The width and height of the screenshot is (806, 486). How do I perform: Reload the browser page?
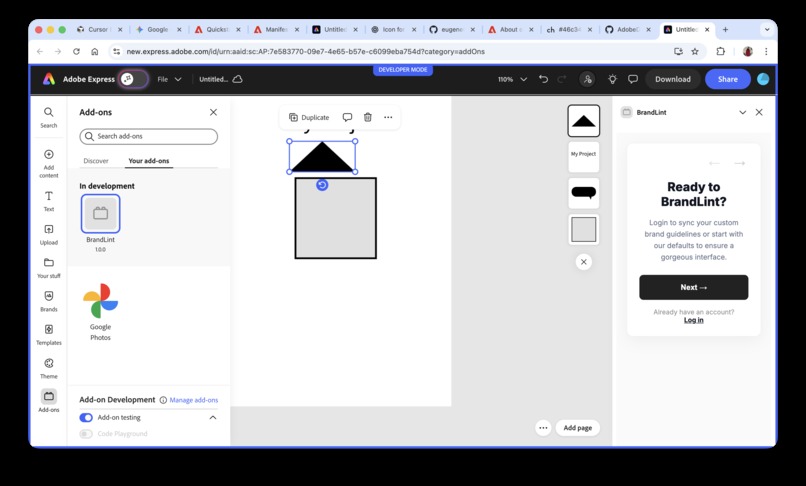coord(76,51)
